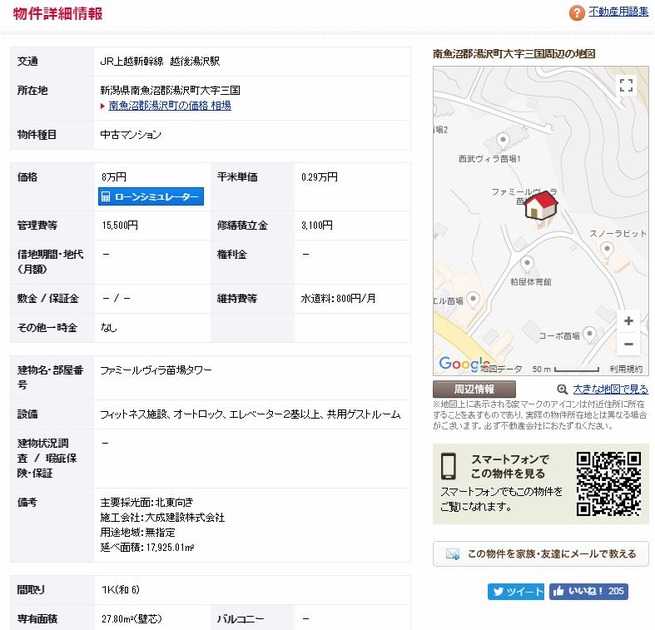Select the 設備 list starting フィットネス施設

pyautogui.click(x=250, y=414)
